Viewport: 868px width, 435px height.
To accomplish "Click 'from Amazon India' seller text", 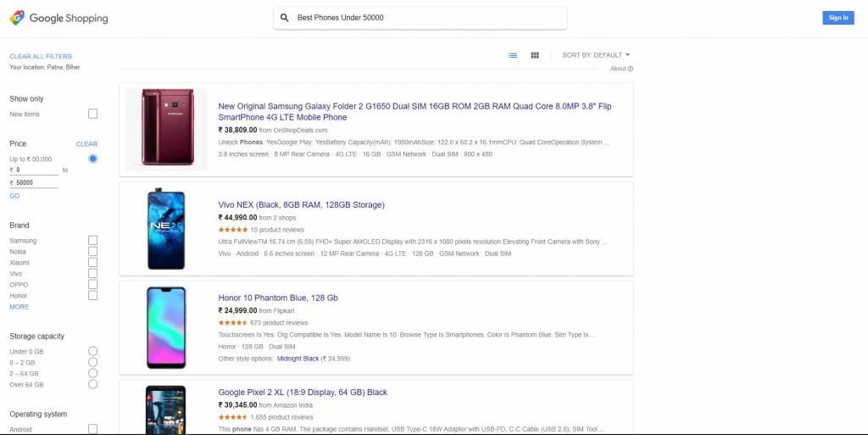I will [285, 405].
